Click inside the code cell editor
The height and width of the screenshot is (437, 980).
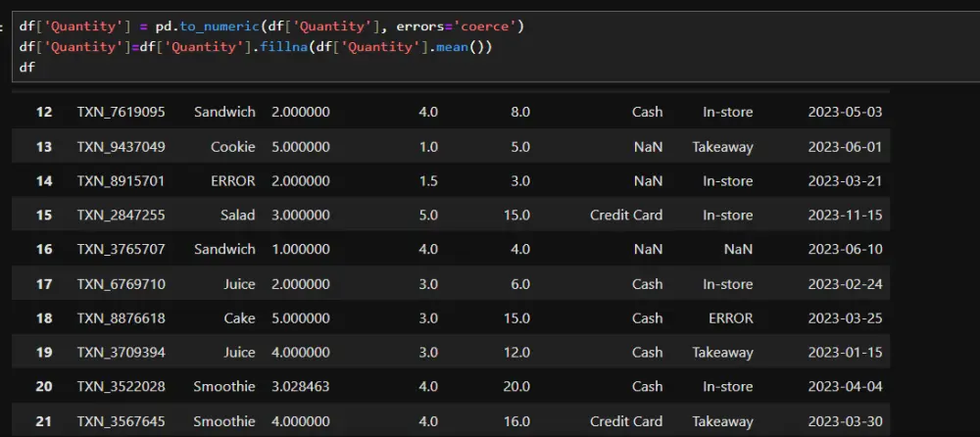click(x=496, y=47)
